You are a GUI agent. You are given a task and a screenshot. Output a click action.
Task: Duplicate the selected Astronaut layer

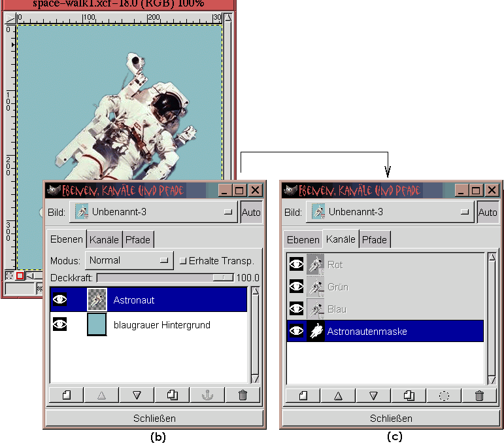click(x=172, y=395)
